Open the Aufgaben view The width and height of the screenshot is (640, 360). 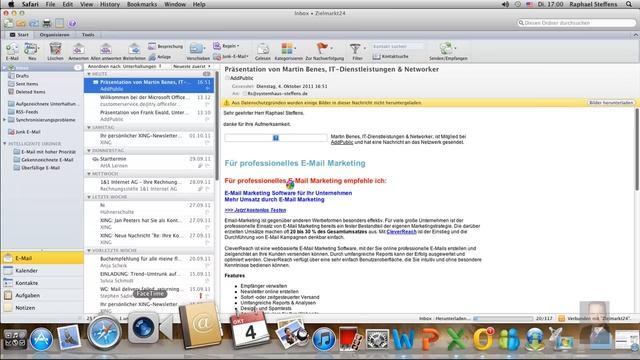pyautogui.click(x=42, y=295)
